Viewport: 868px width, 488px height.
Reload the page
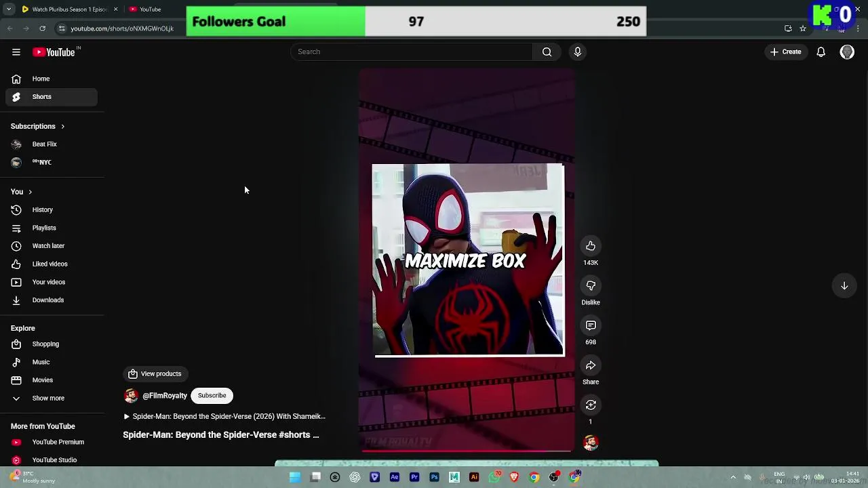(42, 28)
